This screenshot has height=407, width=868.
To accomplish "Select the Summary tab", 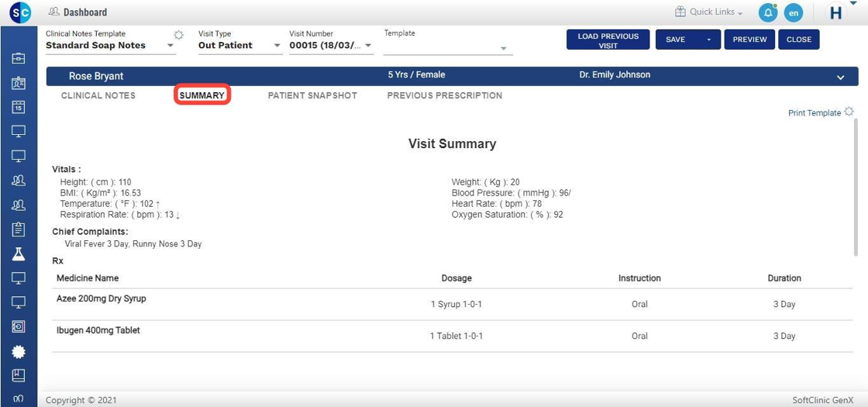I will coord(202,95).
